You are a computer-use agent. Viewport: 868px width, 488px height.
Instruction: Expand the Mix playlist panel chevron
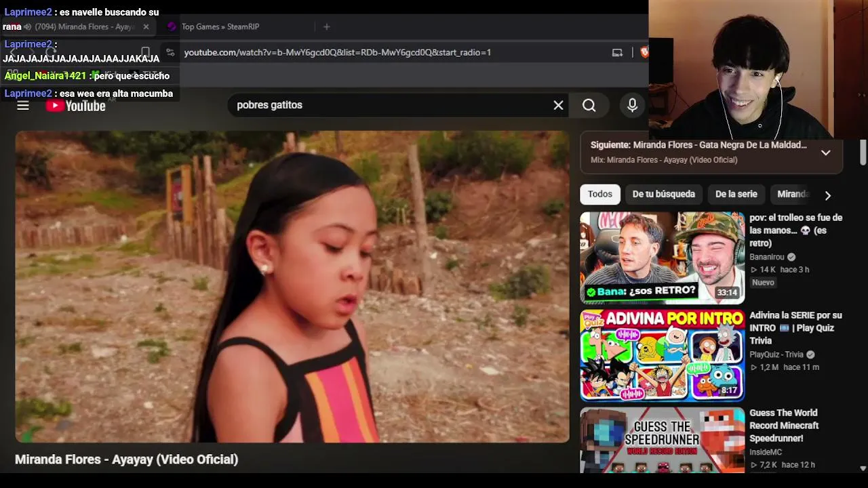[x=825, y=152]
